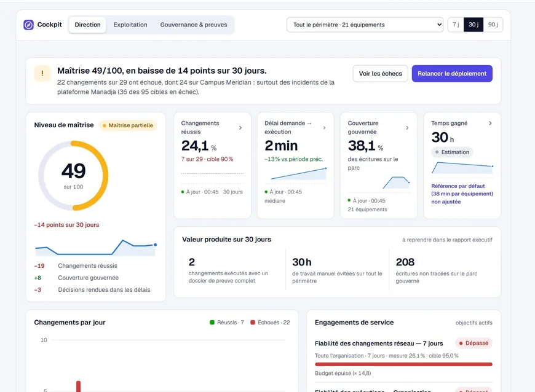Open the Gouvernance & preuves tab
This screenshot has height=392, width=535.
point(194,25)
